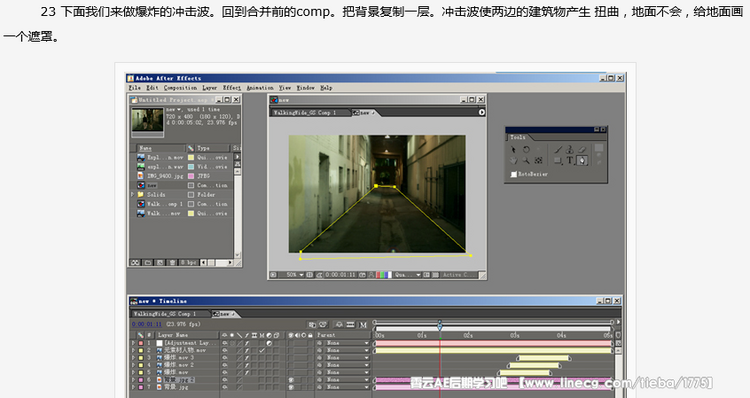Take snapshot with camera icon in comp viewer
The width and height of the screenshot is (750, 398).
click(363, 275)
